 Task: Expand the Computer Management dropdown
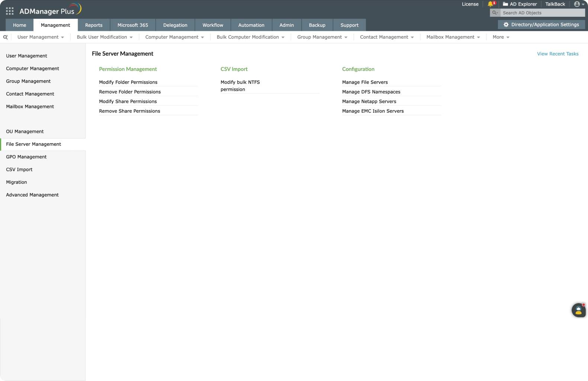[x=174, y=37]
